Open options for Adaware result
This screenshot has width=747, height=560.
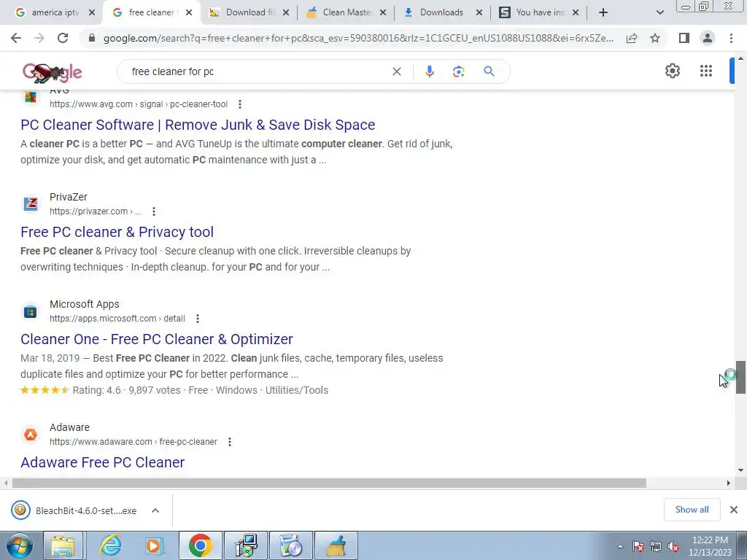coord(229,441)
